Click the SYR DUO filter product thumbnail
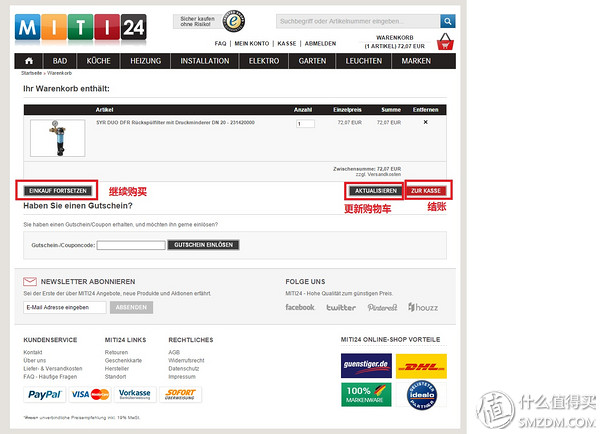This screenshot has height=434, width=600. [x=58, y=138]
